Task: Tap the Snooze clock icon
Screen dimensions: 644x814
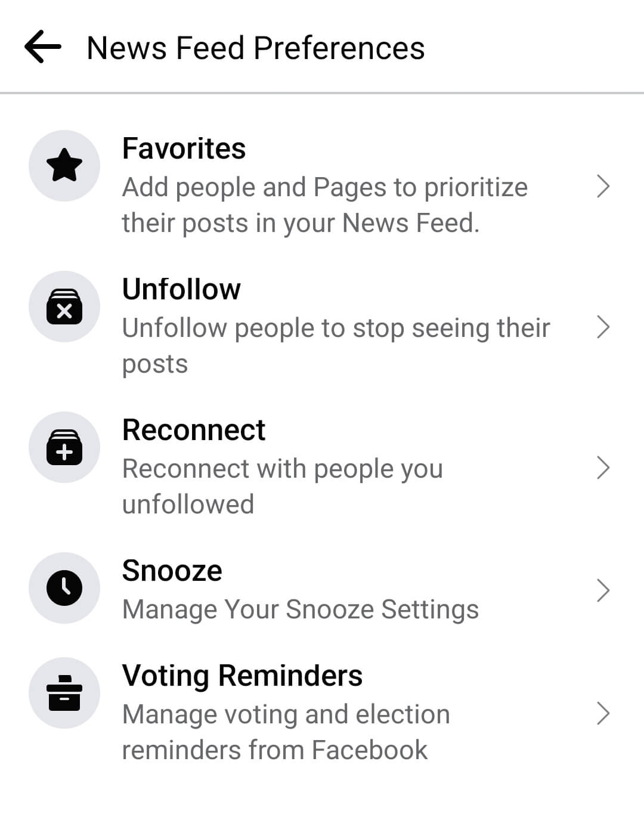Action: (64, 587)
